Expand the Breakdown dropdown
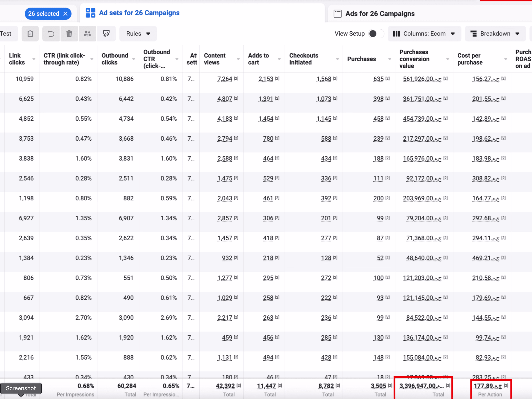532x399 pixels. pyautogui.click(x=495, y=34)
